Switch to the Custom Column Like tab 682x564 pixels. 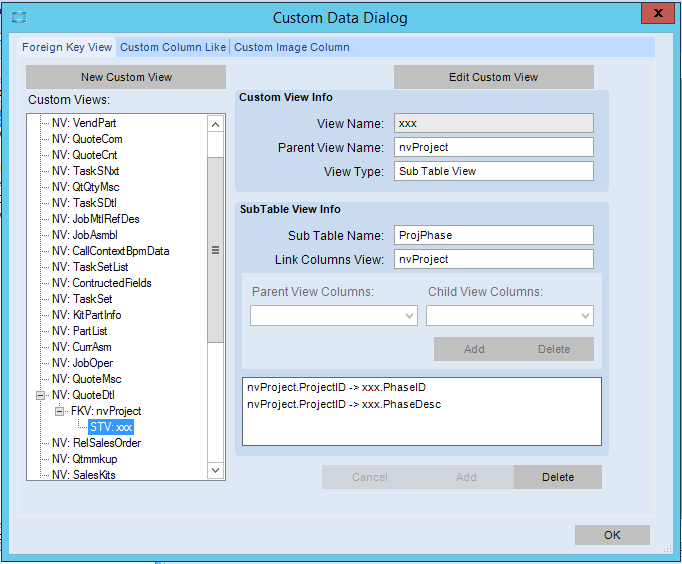click(x=173, y=47)
